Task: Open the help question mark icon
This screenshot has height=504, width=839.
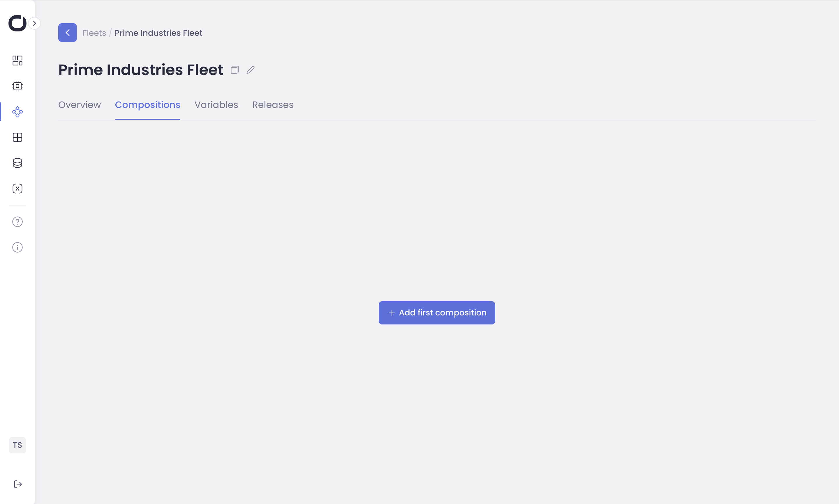Action: (17, 222)
